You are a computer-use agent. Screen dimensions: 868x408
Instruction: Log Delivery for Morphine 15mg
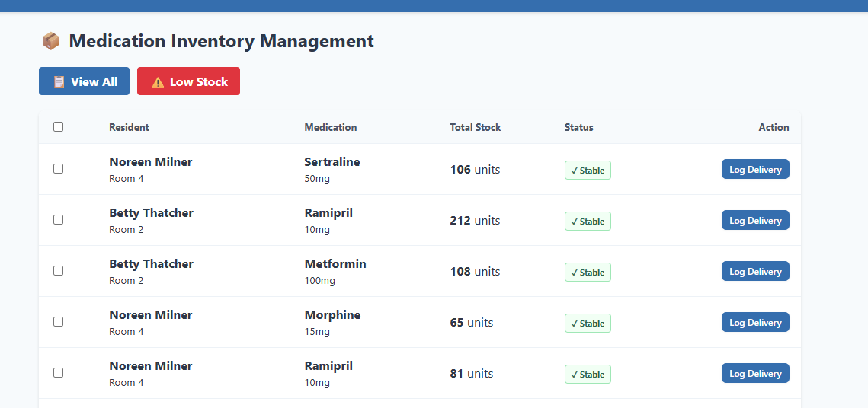click(x=755, y=322)
